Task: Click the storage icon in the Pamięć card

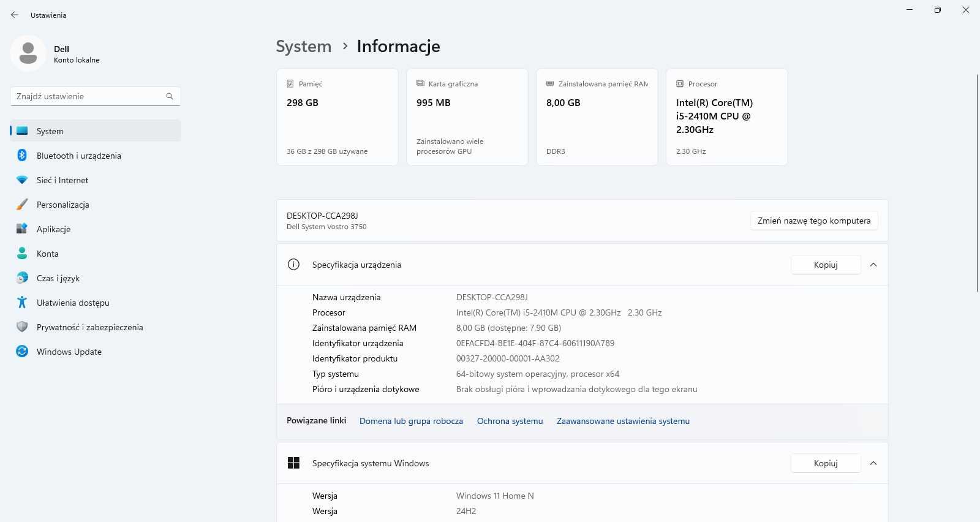Action: tap(290, 84)
